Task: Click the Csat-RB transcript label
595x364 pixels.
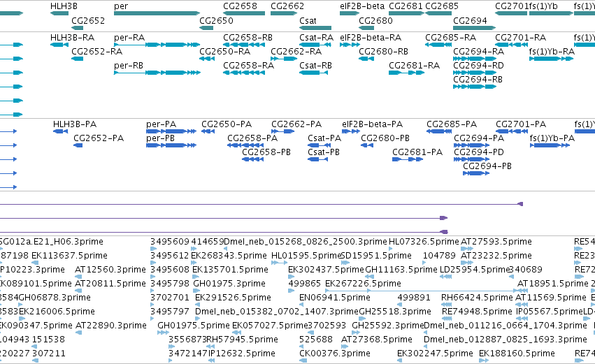Action: [316, 66]
